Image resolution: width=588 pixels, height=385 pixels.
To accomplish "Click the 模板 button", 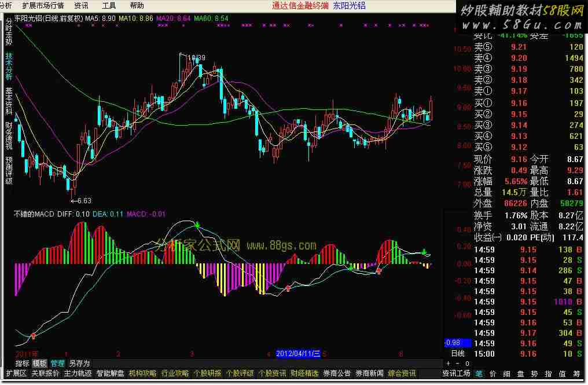I will point(39,363).
